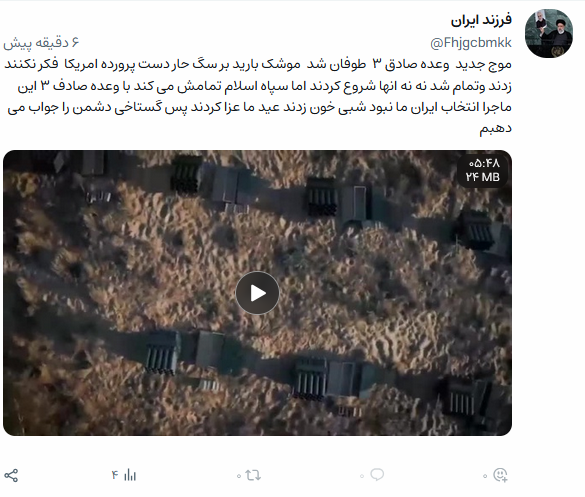This screenshot has height=497, width=585.
Task: Click the comment count beside speech bubble
Action: (x=362, y=476)
